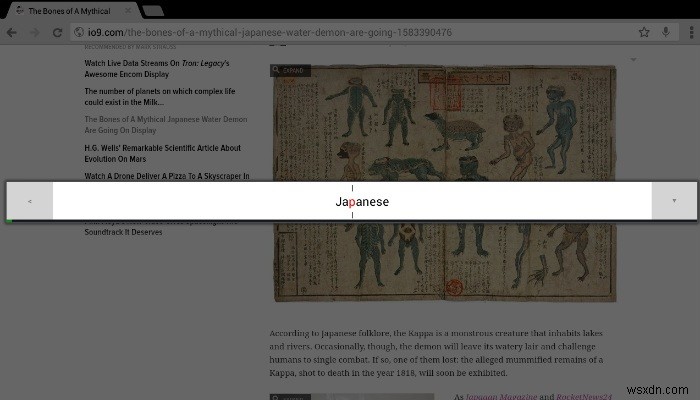Screen dimensions: 700x400
Task: Open speed reader dropdown arrow on right
Action: tap(674, 201)
